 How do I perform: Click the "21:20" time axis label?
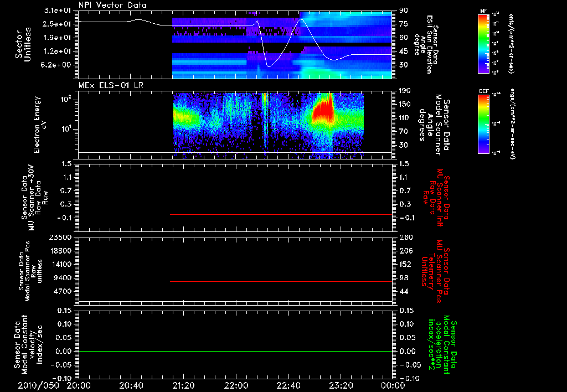click(x=183, y=385)
